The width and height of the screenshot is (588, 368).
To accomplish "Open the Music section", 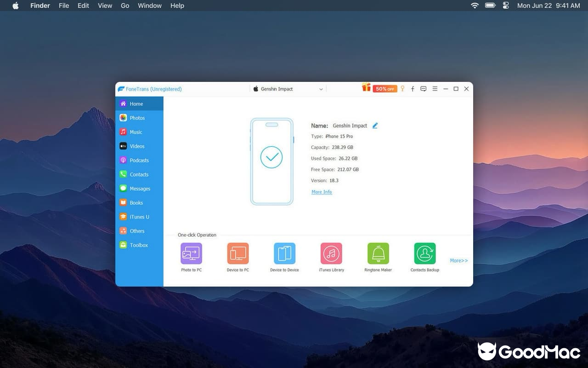I will [x=139, y=132].
